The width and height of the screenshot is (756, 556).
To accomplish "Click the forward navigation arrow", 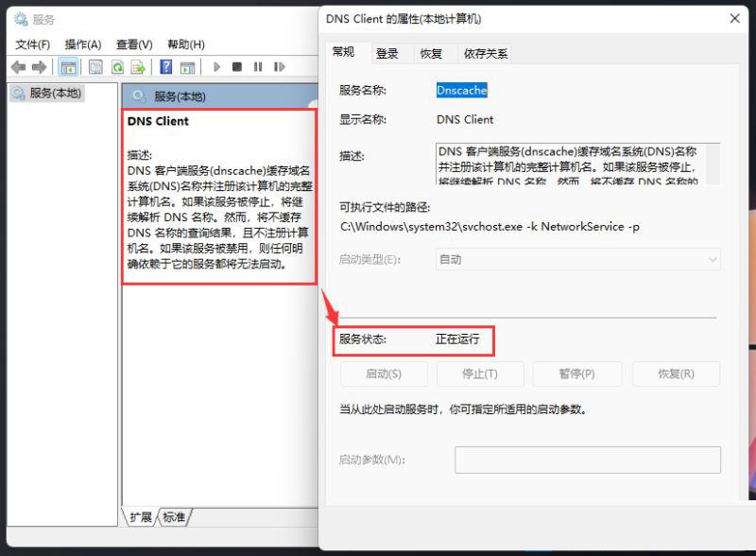I will (40, 66).
